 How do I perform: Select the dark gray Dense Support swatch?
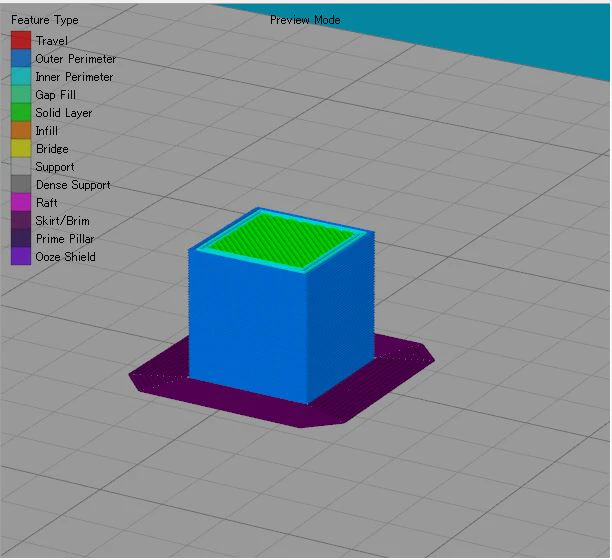[x=21, y=184]
